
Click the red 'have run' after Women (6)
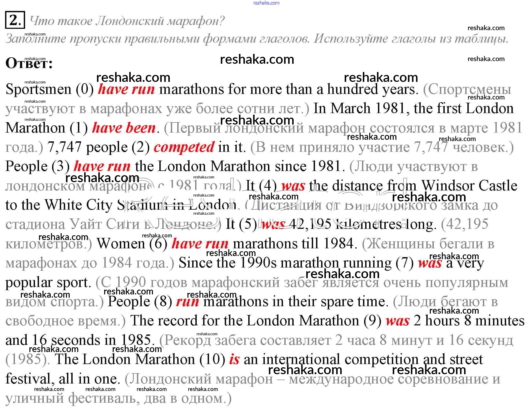[x=200, y=244]
